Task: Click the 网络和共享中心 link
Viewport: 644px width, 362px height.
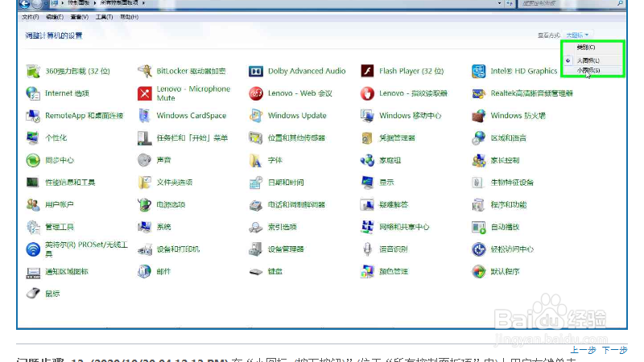Action: coord(404,227)
